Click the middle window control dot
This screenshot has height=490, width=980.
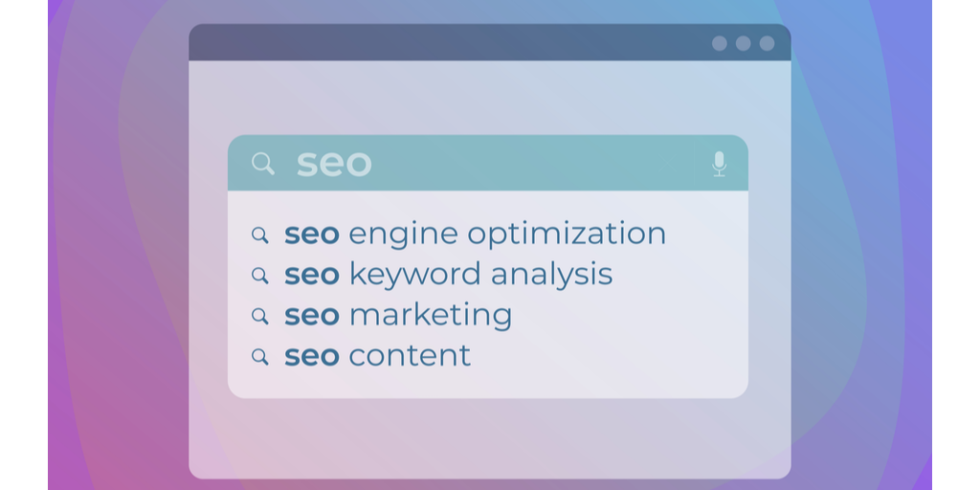[743, 43]
